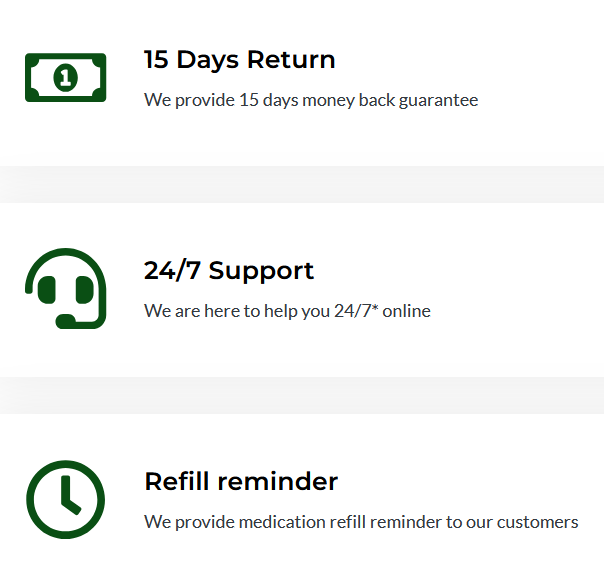604x586 pixels.
Task: Click the green clock reminder icon
Action: pos(65,500)
